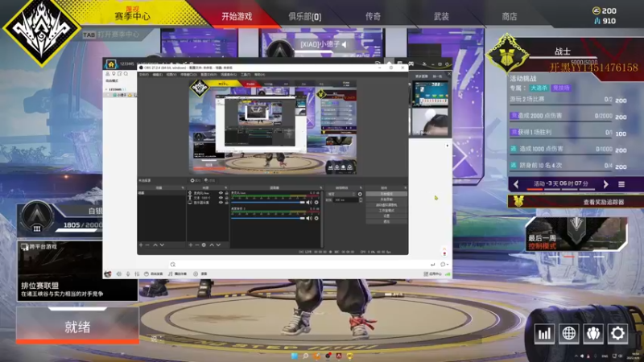Open the friends list icon in lobby

click(593, 333)
